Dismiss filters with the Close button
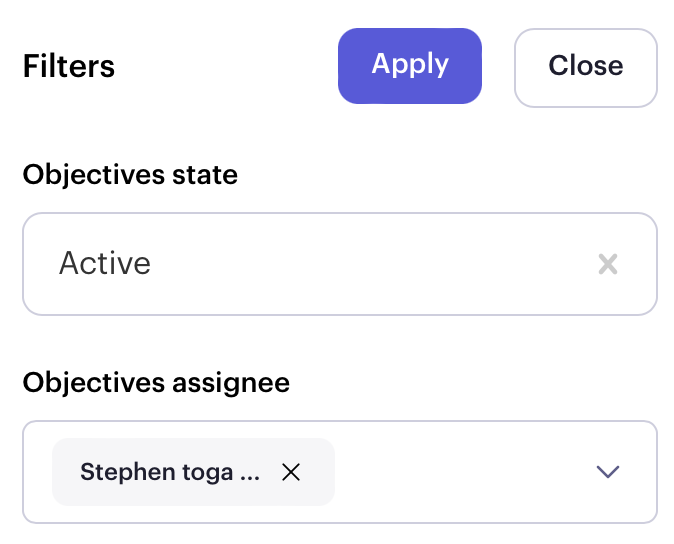This screenshot has width=674, height=544. point(585,67)
